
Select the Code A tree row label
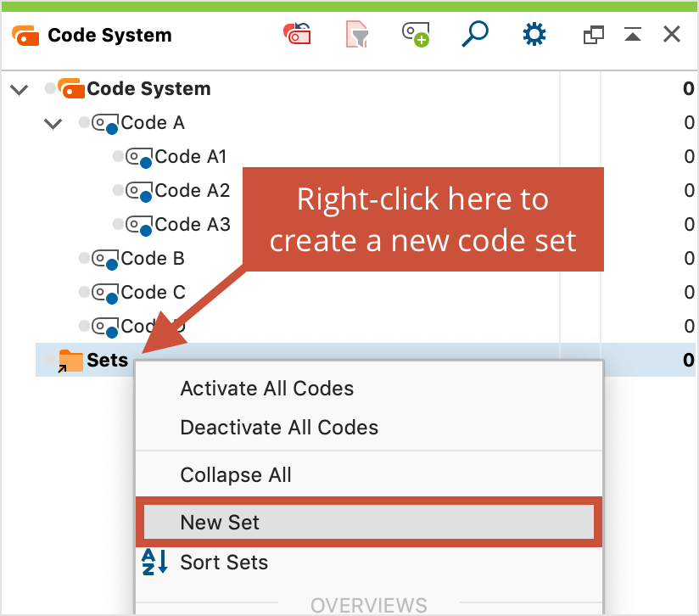click(x=153, y=122)
